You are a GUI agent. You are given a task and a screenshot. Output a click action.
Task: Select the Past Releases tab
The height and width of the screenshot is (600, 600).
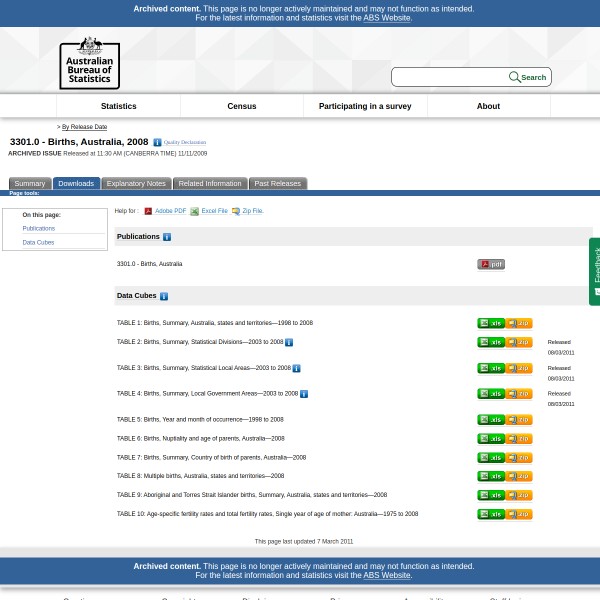pyautogui.click(x=277, y=183)
